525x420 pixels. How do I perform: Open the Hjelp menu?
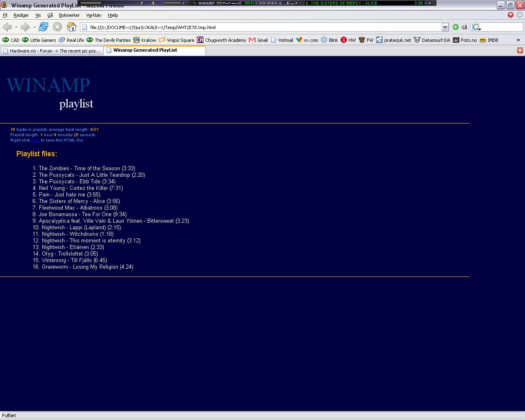113,15
